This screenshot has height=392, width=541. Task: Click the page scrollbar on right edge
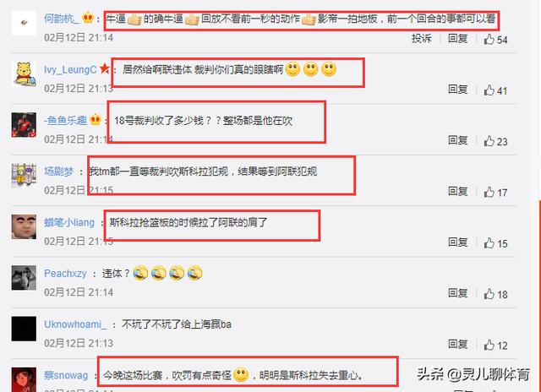[539, 297]
